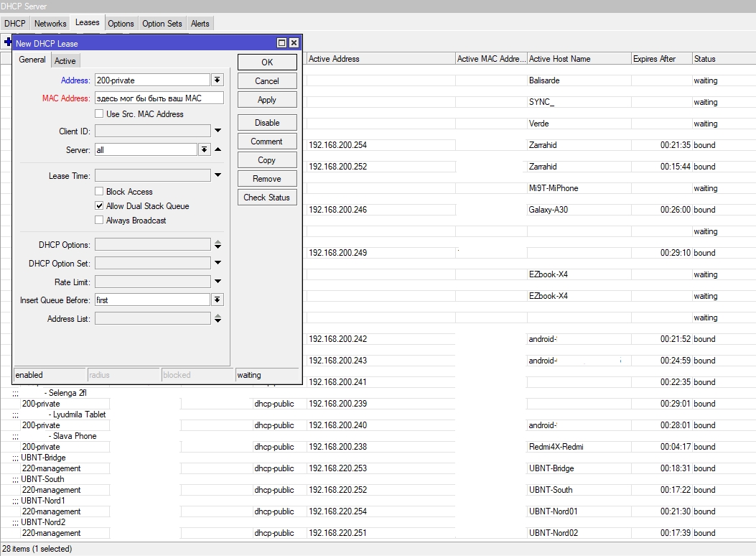Select the Balisarde host row
The width and height of the screenshot is (756, 556).
(x=544, y=80)
